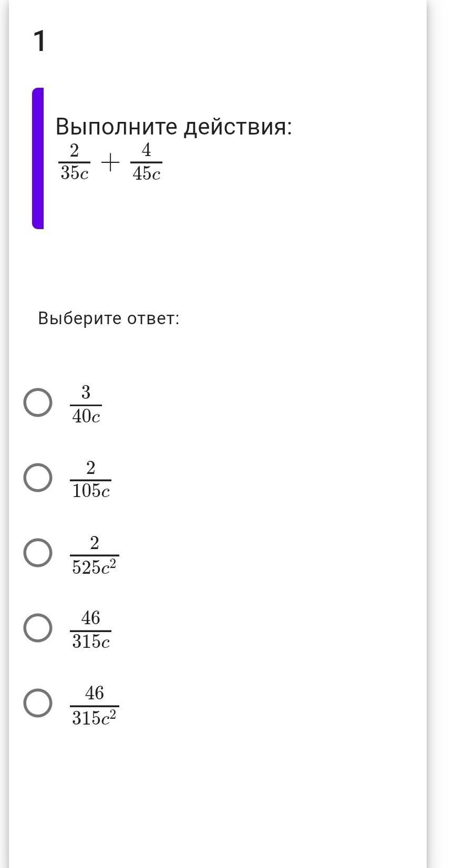Click the 2/105c answer fraction text
Viewport: 454px width, 868px height.
click(x=90, y=480)
